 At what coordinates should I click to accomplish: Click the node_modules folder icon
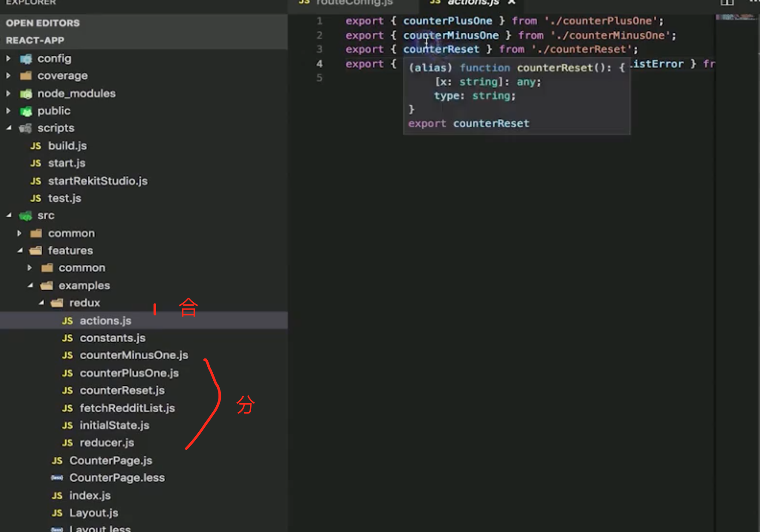pos(26,94)
